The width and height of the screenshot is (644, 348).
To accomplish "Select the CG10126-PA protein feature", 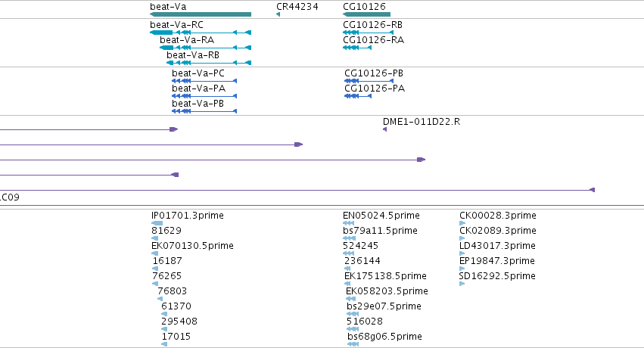I will pos(358,96).
